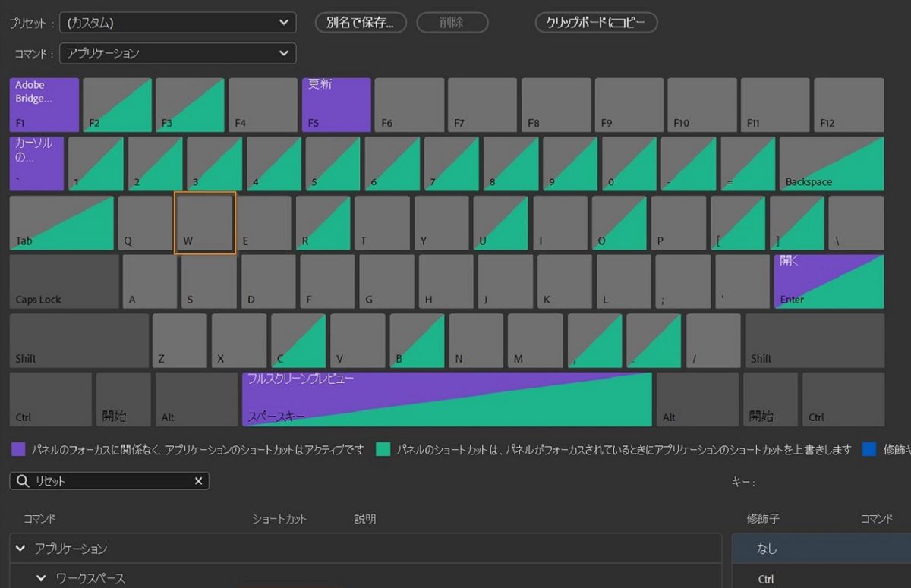
Task: Select the F1 key labeled Adobe Bridge
Action: point(44,105)
